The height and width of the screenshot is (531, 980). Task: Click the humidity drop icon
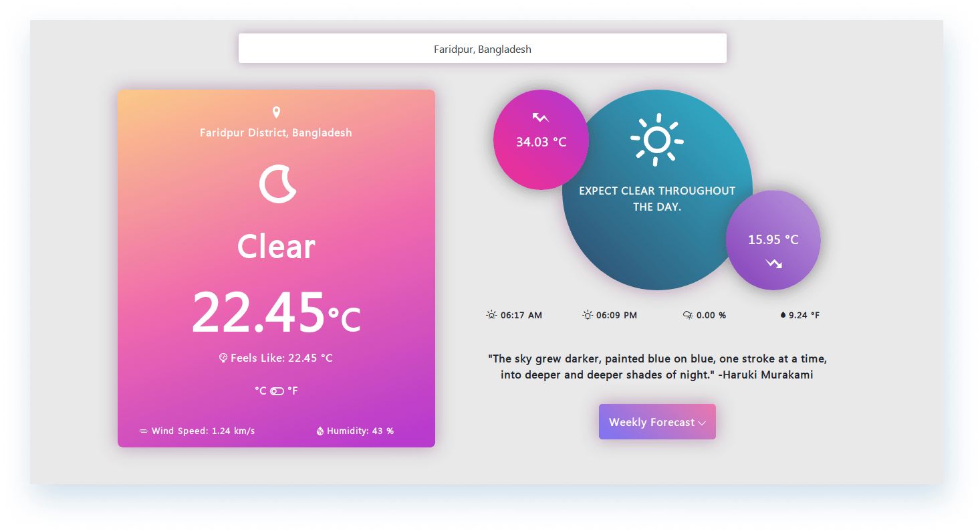320,431
